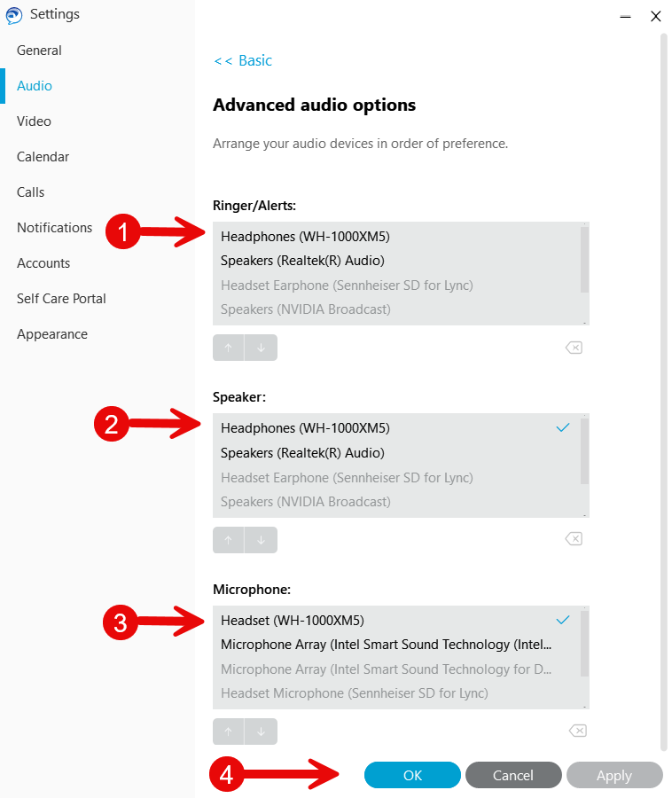This screenshot has width=672, height=798.
Task: Click the Ringer/Alerts move down arrow
Action: coord(261,348)
